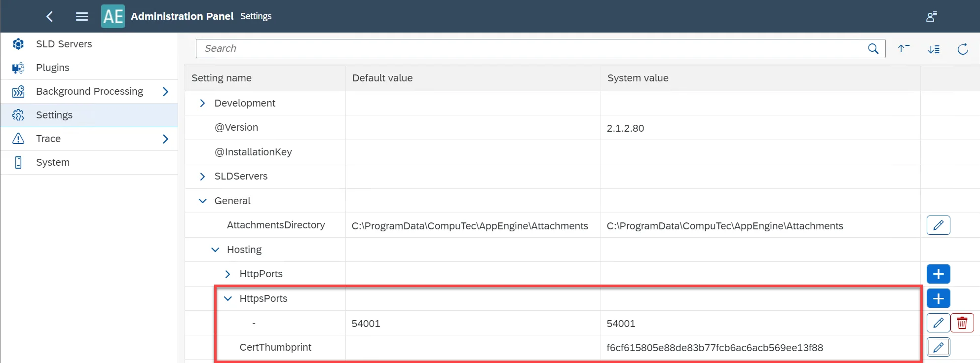The width and height of the screenshot is (980, 363).
Task: Expand all rows using the down-arrow icon
Action: (x=933, y=49)
